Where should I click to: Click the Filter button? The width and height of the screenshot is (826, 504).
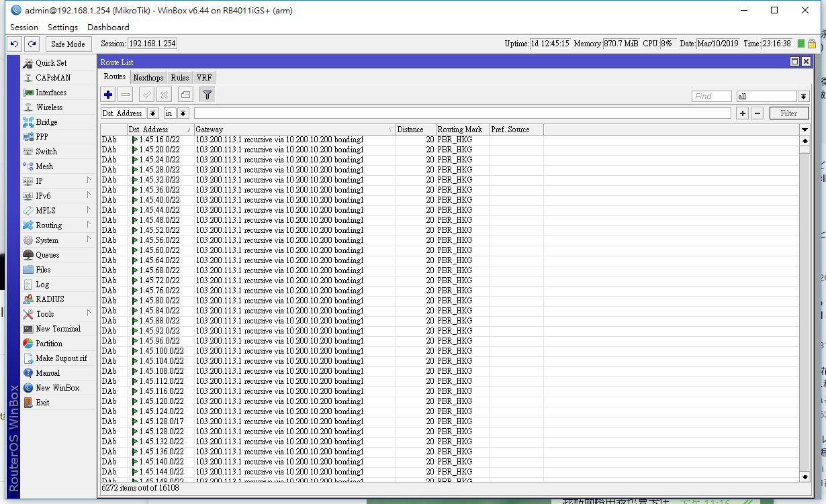click(788, 113)
